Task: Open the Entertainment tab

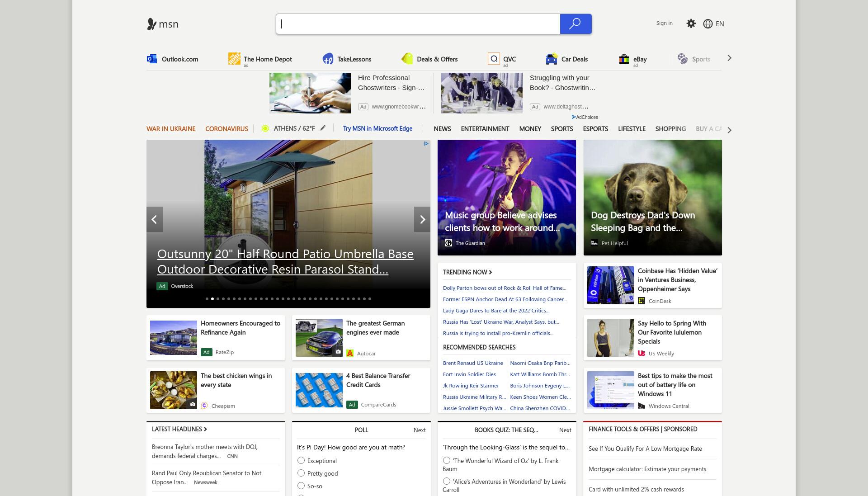Action: coord(485,129)
